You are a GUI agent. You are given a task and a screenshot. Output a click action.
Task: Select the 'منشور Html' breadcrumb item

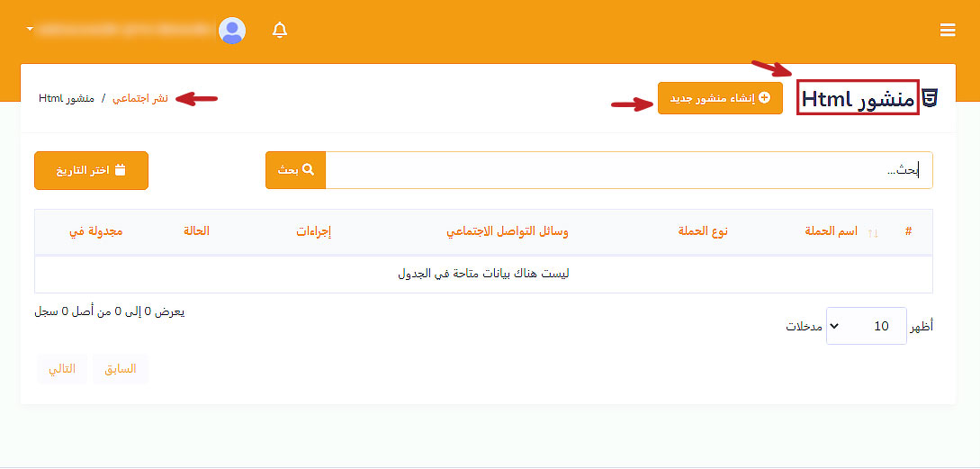66,98
